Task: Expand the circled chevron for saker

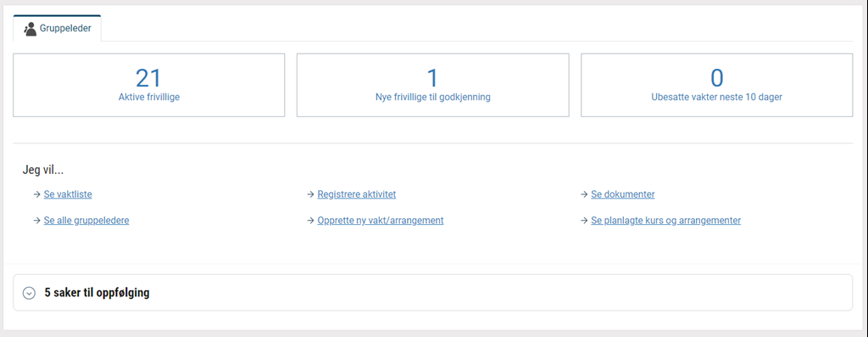Action: click(x=29, y=293)
